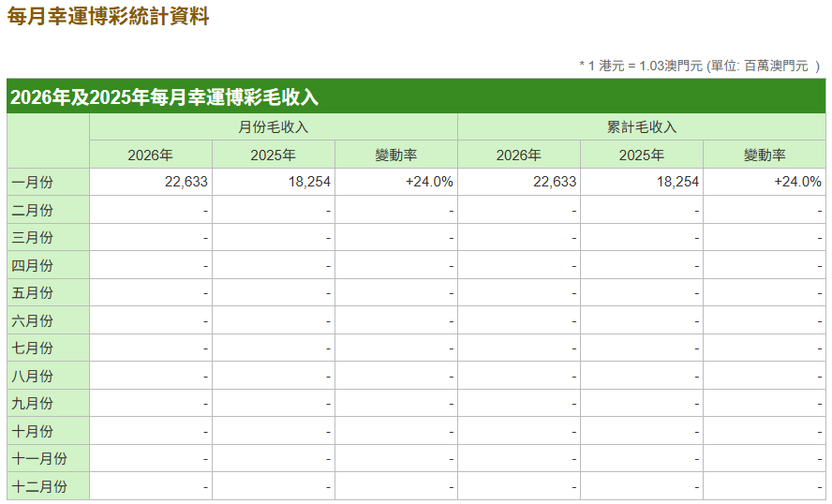This screenshot has width=832, height=504.
Task: Click the 2026年 header under 累計毛收入
Action: 519,155
